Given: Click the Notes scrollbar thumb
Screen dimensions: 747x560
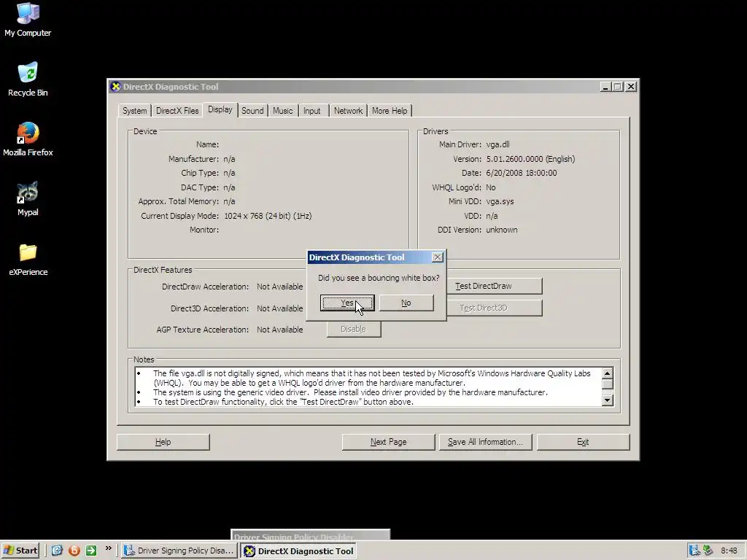Looking at the screenshot, I should coord(608,384).
